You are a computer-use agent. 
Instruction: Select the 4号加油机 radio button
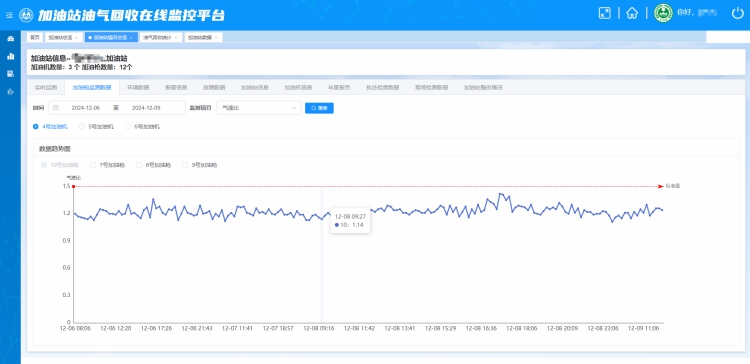35,127
